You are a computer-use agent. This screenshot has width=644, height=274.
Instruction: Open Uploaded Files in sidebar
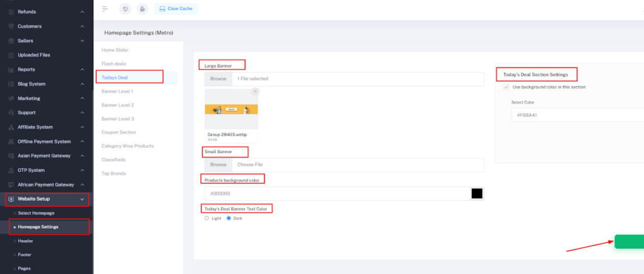34,55
